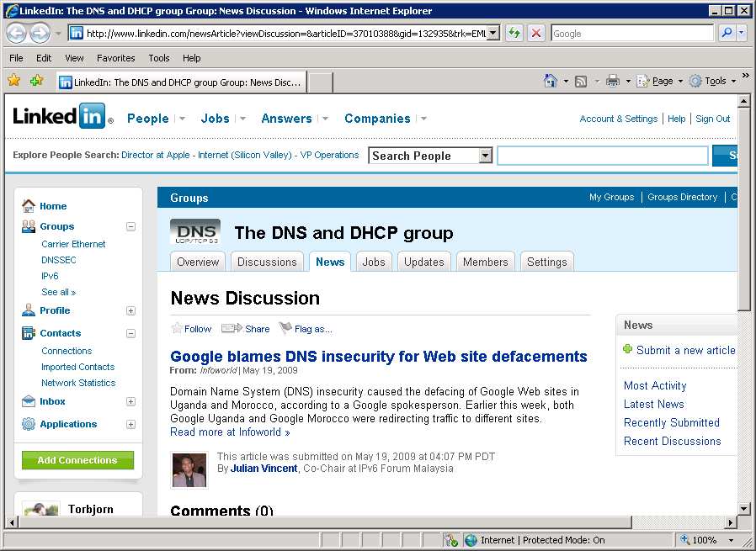The height and width of the screenshot is (551, 756).
Task: Open the zoom level dropdown arrow in status bar
Action: pos(731,540)
